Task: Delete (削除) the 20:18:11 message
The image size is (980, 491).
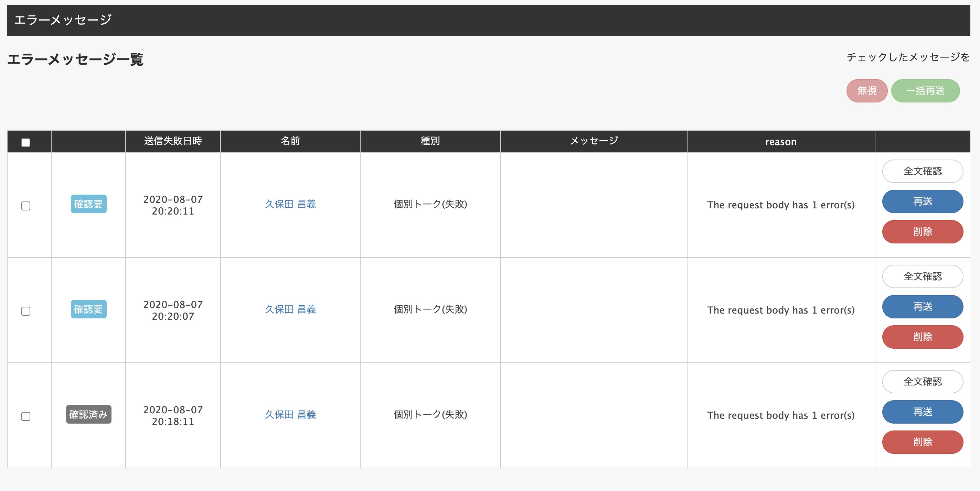Action: click(923, 442)
